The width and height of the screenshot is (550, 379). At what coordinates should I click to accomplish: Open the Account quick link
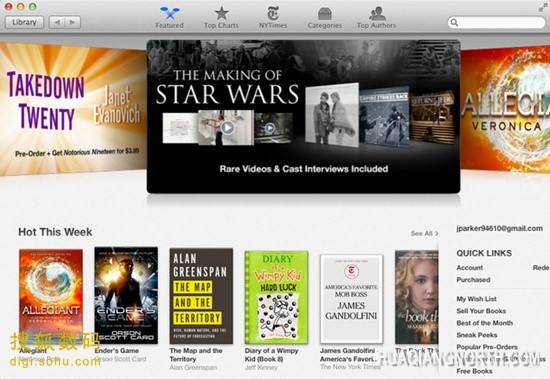[x=469, y=268]
